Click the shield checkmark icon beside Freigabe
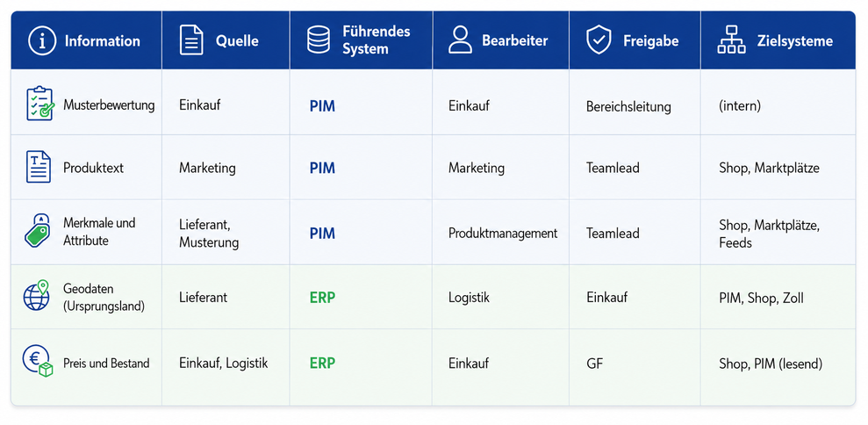Screen dimensions: 868x425 tap(599, 41)
